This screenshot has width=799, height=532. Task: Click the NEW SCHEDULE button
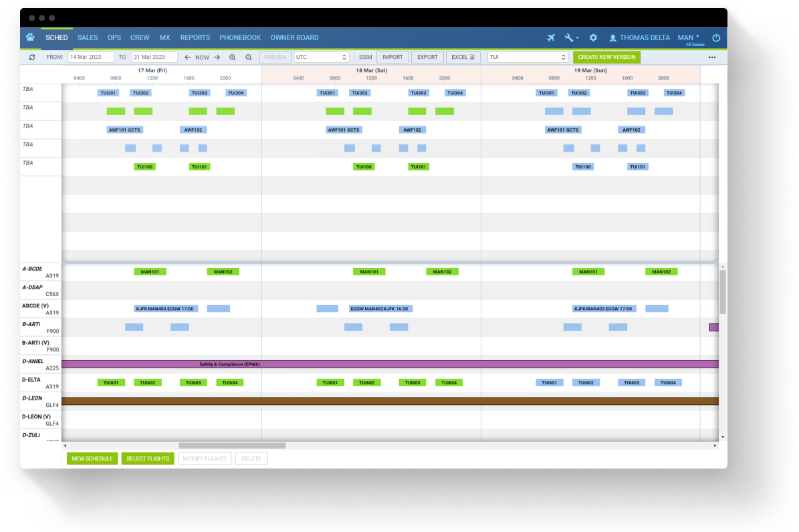[x=92, y=458]
